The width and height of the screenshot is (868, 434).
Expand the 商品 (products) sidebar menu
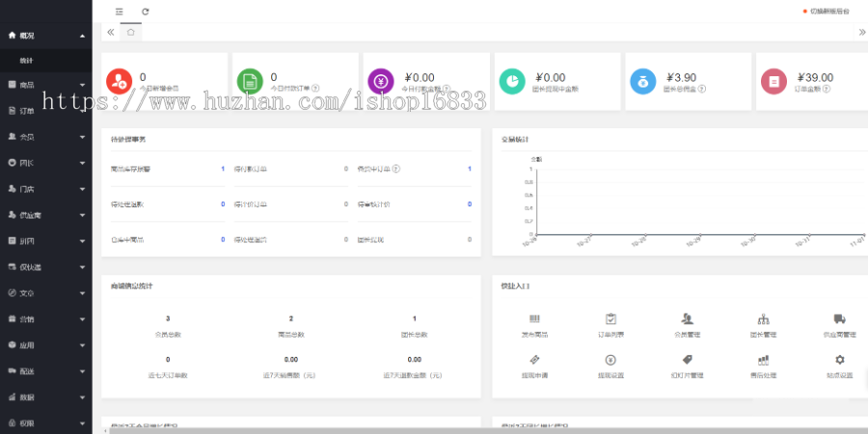click(x=46, y=85)
